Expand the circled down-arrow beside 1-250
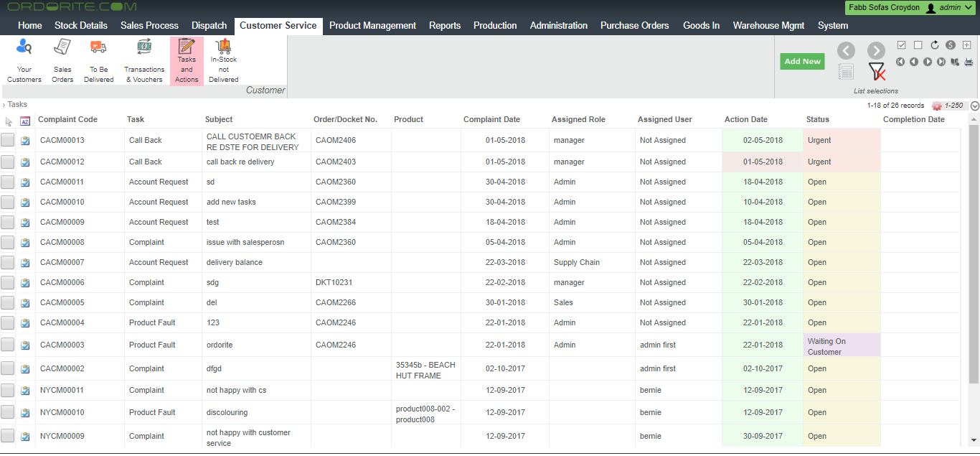The width and height of the screenshot is (980, 456). [x=974, y=106]
